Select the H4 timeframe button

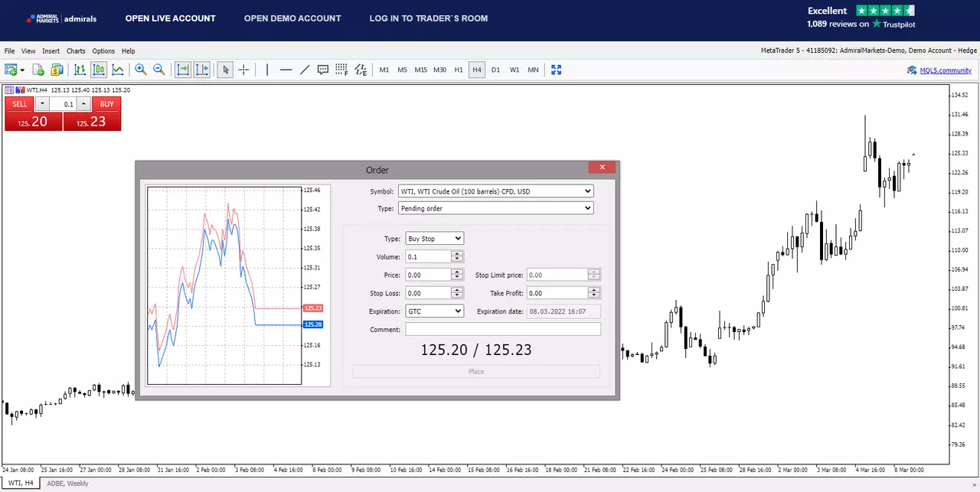477,70
